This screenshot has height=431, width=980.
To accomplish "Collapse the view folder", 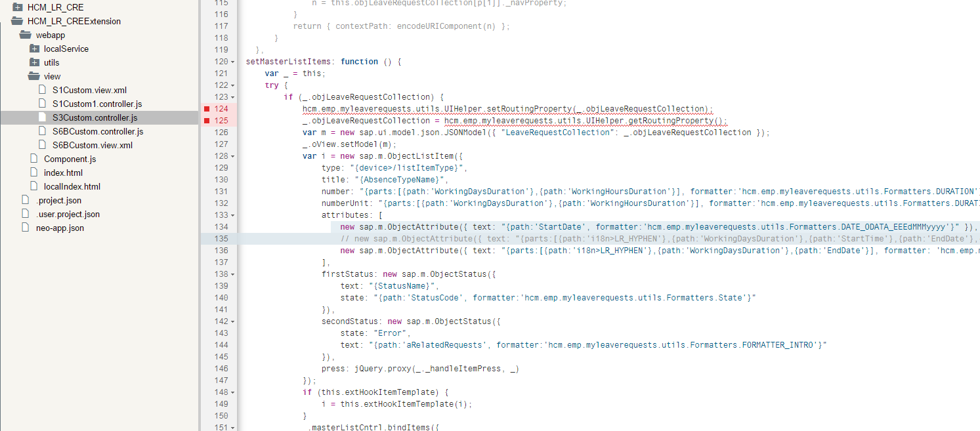I will coord(34,76).
